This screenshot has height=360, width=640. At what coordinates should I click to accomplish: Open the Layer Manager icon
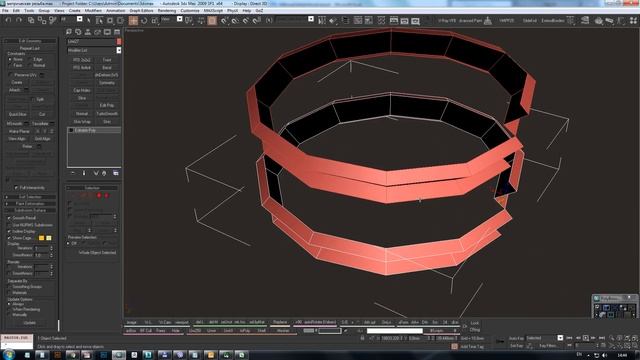click(x=346, y=20)
